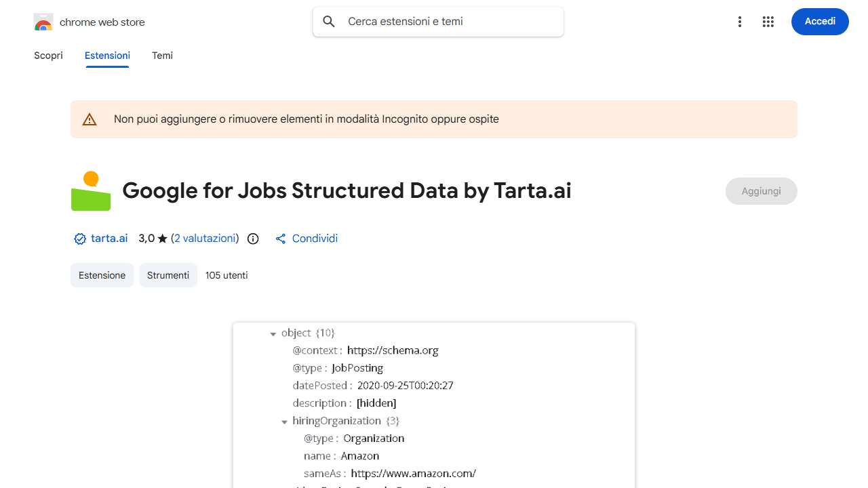The height and width of the screenshot is (488, 868).
Task: Open the tarta.ai publisher link
Action: point(108,239)
